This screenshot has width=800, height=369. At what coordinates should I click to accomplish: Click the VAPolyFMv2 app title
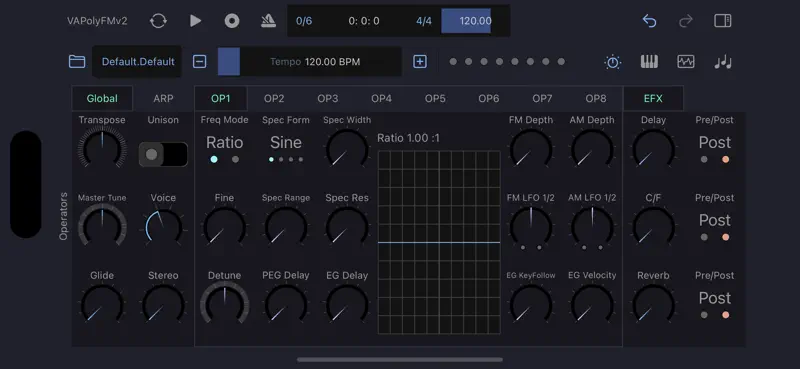click(97, 21)
